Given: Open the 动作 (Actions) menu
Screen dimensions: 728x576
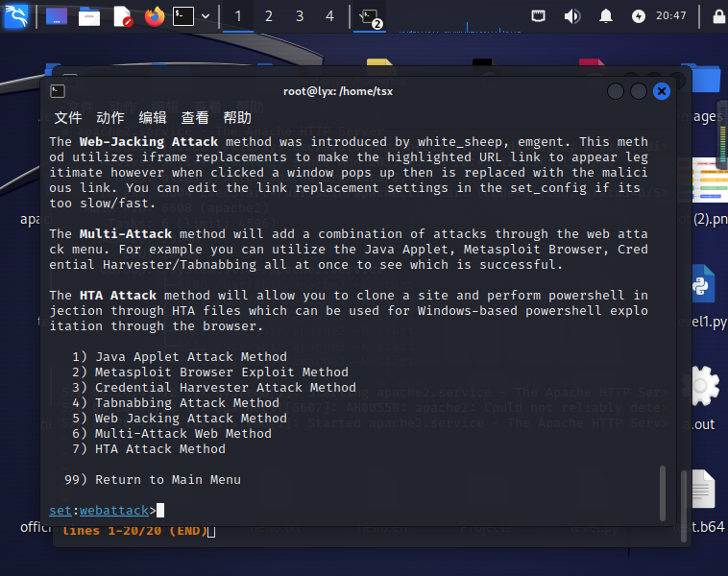Looking at the screenshot, I should click(110, 118).
